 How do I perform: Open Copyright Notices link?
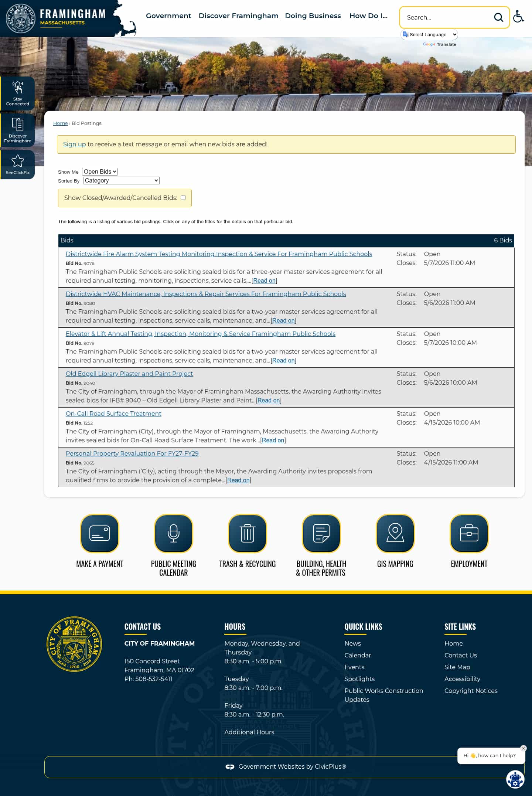(x=471, y=691)
